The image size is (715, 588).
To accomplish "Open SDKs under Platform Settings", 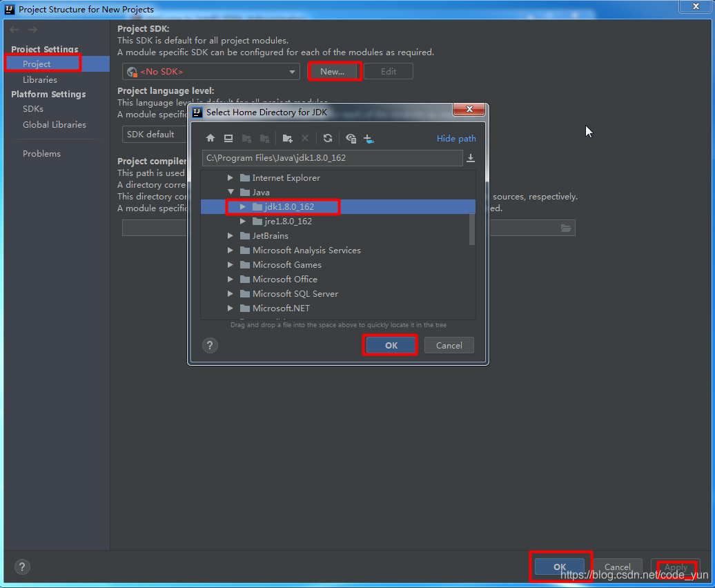I will pyautogui.click(x=33, y=109).
